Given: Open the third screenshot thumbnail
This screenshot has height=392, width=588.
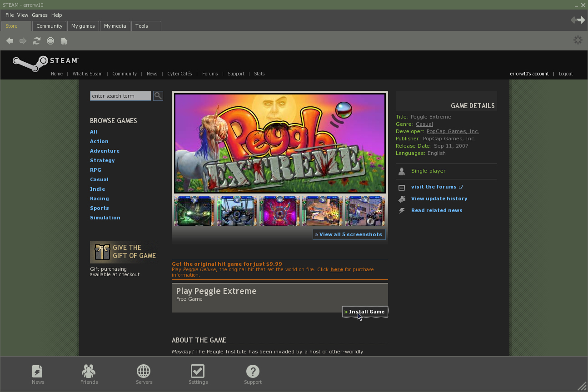Looking at the screenshot, I should (279, 211).
